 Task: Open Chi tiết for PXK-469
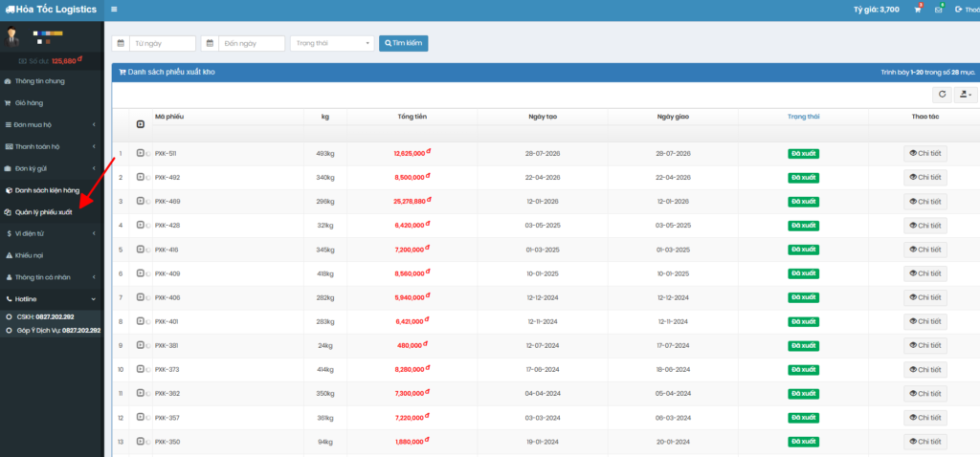(x=925, y=202)
